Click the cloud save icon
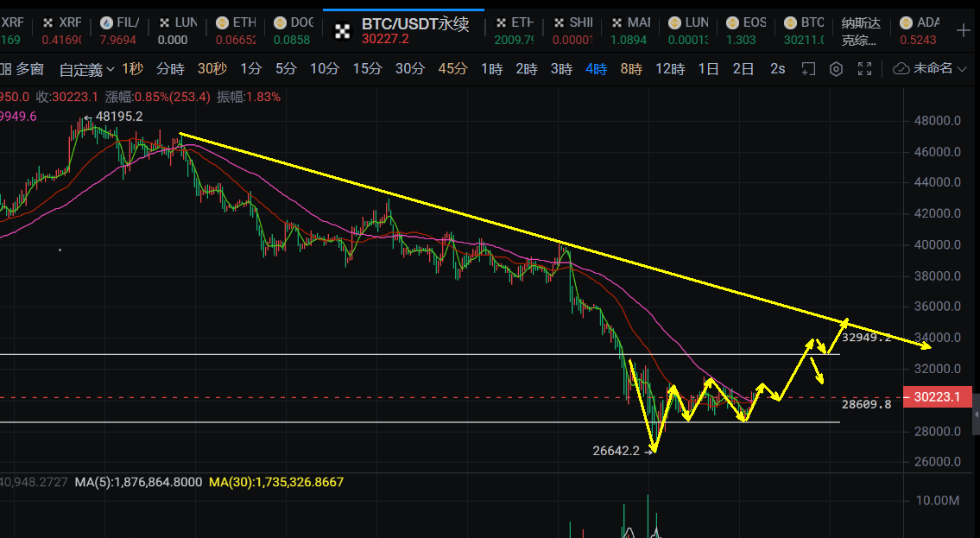 tap(901, 68)
